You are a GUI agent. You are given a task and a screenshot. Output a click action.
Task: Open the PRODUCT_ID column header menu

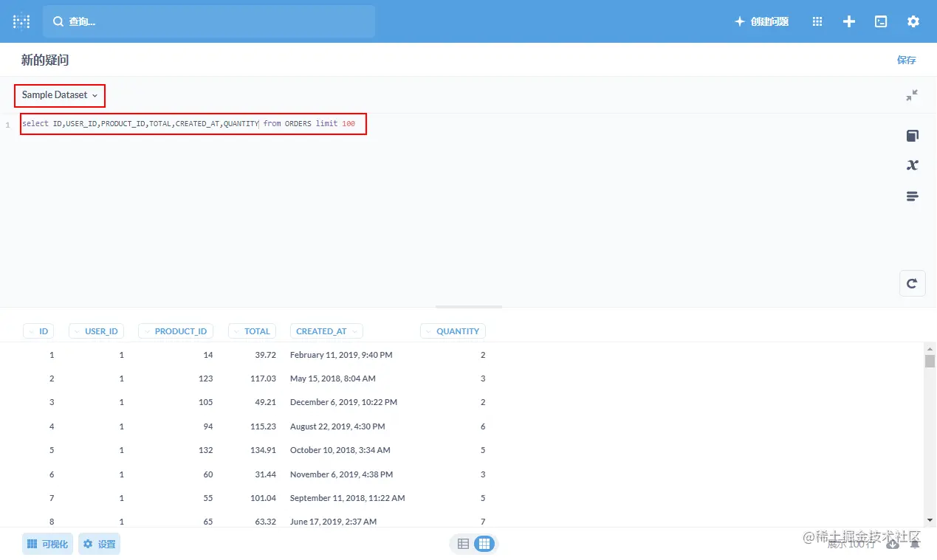[176, 331]
